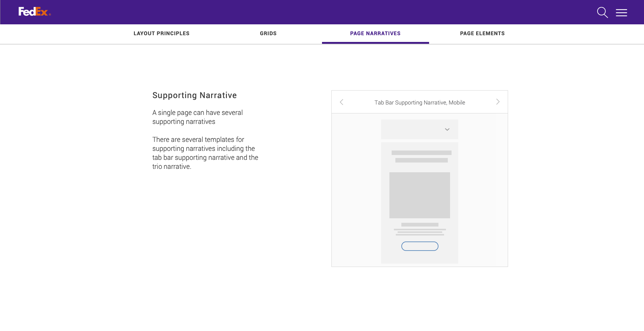Open the Grids tab
Screen dimensions: 644x331
(268, 34)
